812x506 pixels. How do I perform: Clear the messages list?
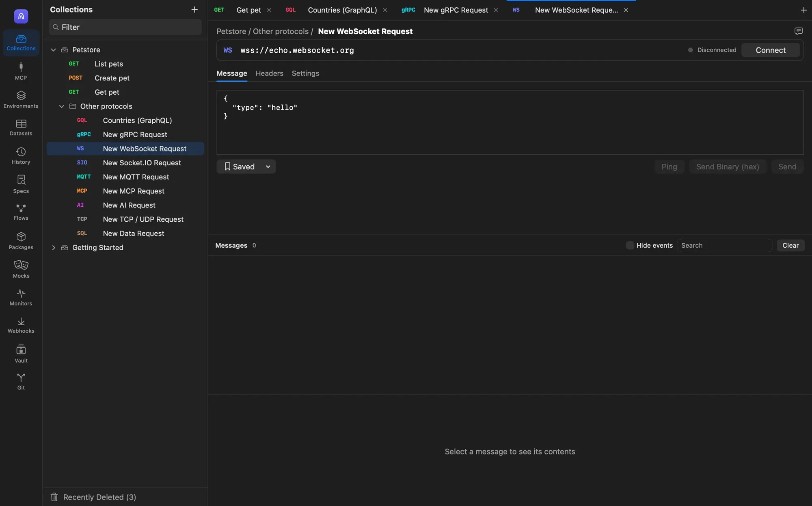pos(790,245)
